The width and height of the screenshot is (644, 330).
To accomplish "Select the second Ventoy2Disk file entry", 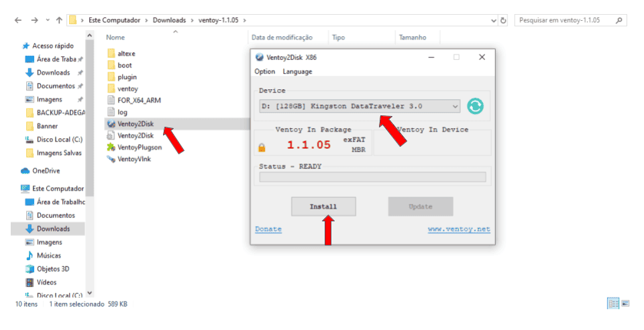I will (135, 135).
